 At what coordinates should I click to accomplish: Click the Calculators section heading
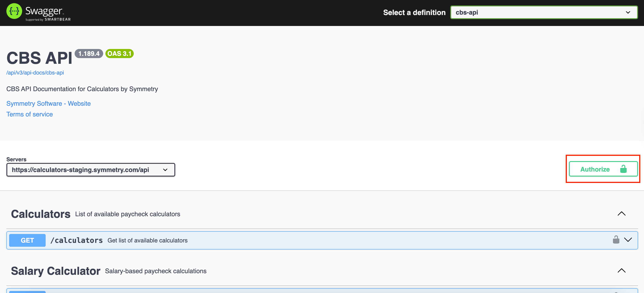[x=41, y=214]
